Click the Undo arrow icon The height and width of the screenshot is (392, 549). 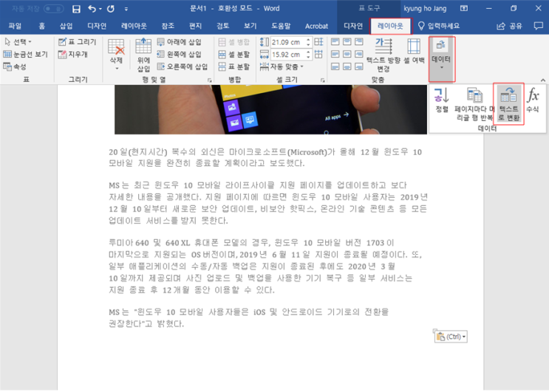coord(92,9)
